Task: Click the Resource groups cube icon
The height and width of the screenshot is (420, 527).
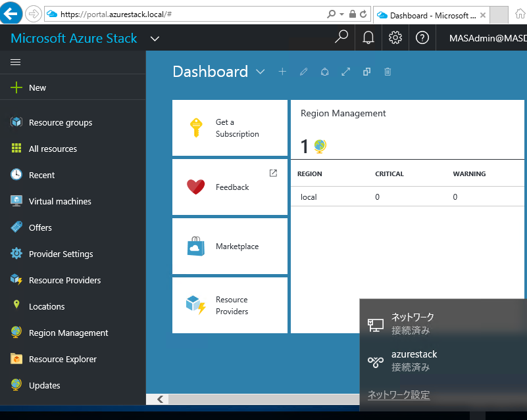Action: click(16, 122)
